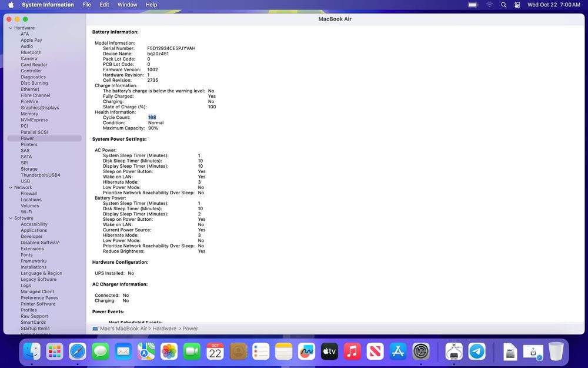This screenshot has width=588, height=368.
Task: Launch Safari from the dock
Action: [x=78, y=352]
